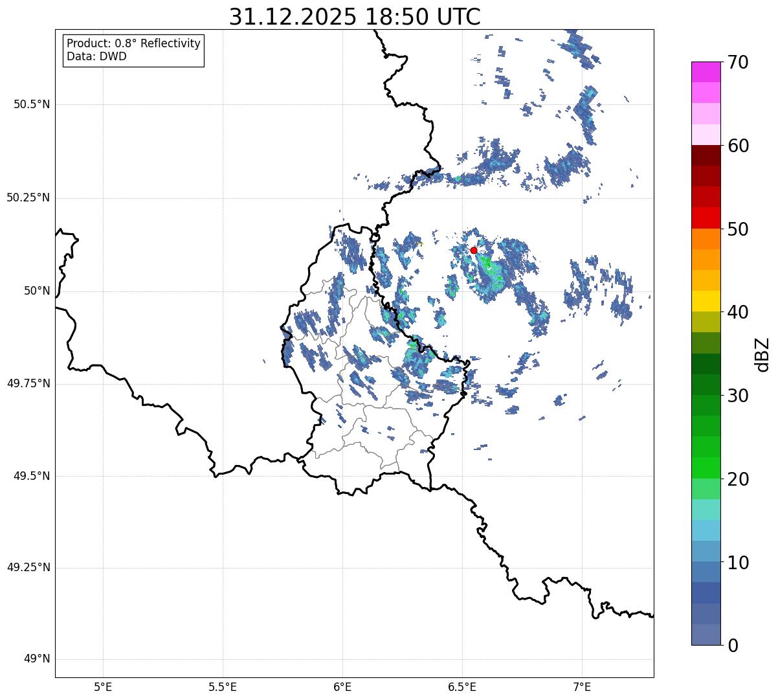Click the longitude label 6.5°E

(x=462, y=687)
